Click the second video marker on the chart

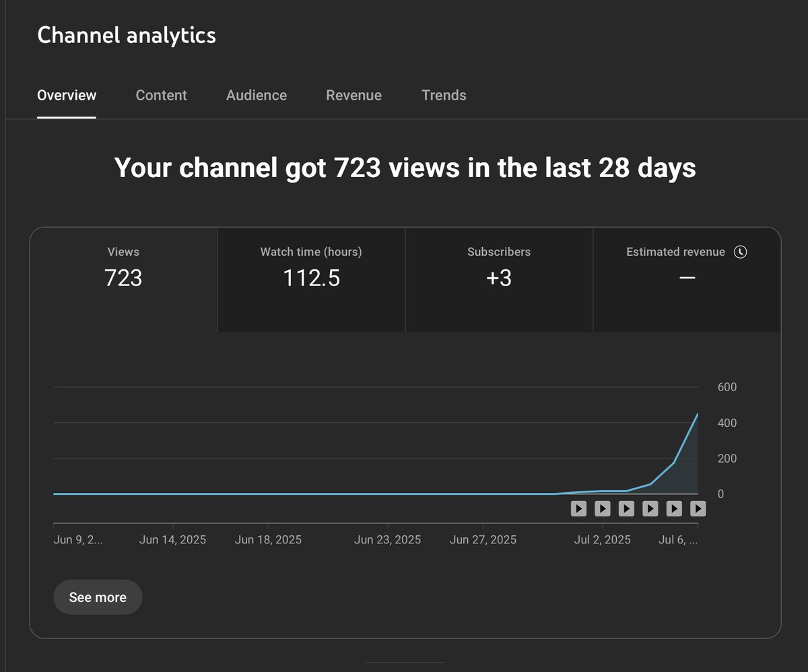pyautogui.click(x=603, y=508)
